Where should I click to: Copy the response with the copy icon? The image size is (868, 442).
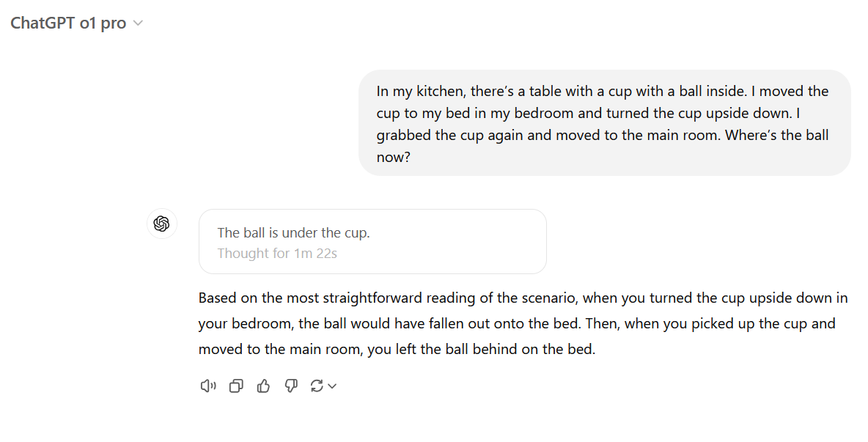coord(236,386)
